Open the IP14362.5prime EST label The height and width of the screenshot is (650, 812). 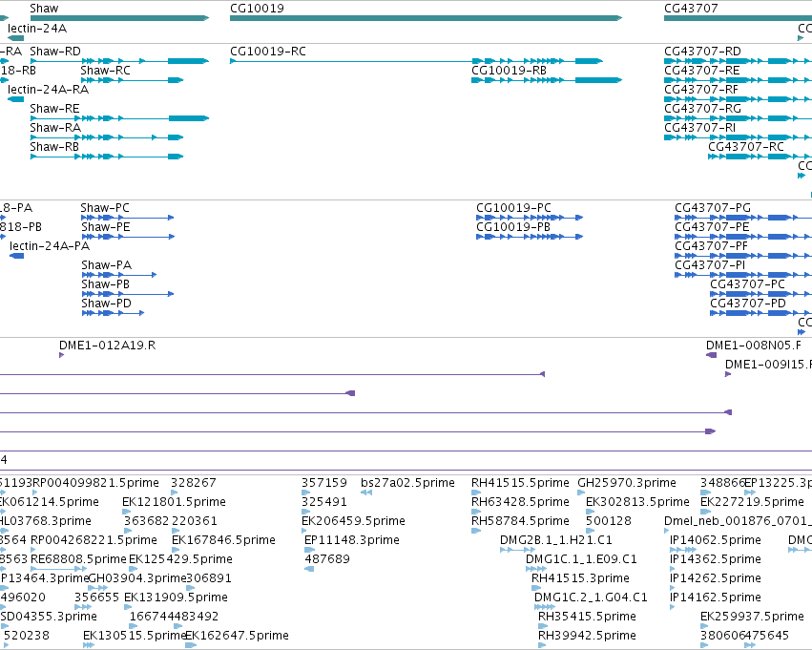[x=716, y=560]
